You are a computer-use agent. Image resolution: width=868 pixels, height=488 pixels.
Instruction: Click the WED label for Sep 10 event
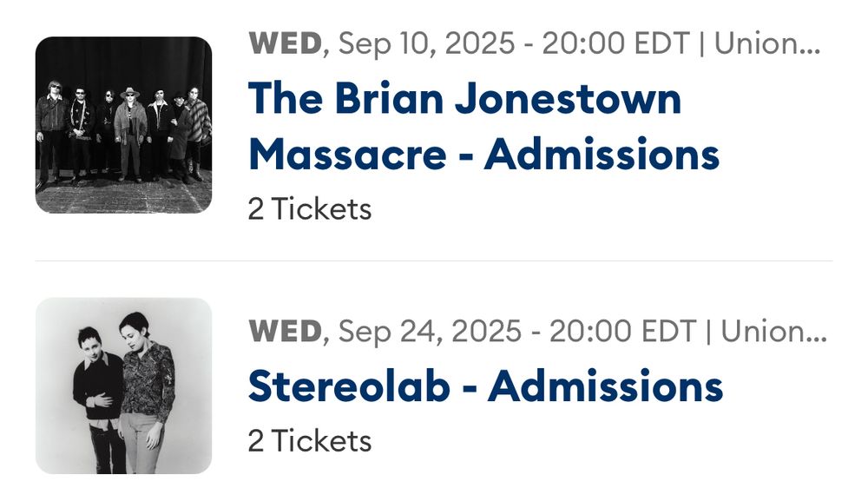285,44
